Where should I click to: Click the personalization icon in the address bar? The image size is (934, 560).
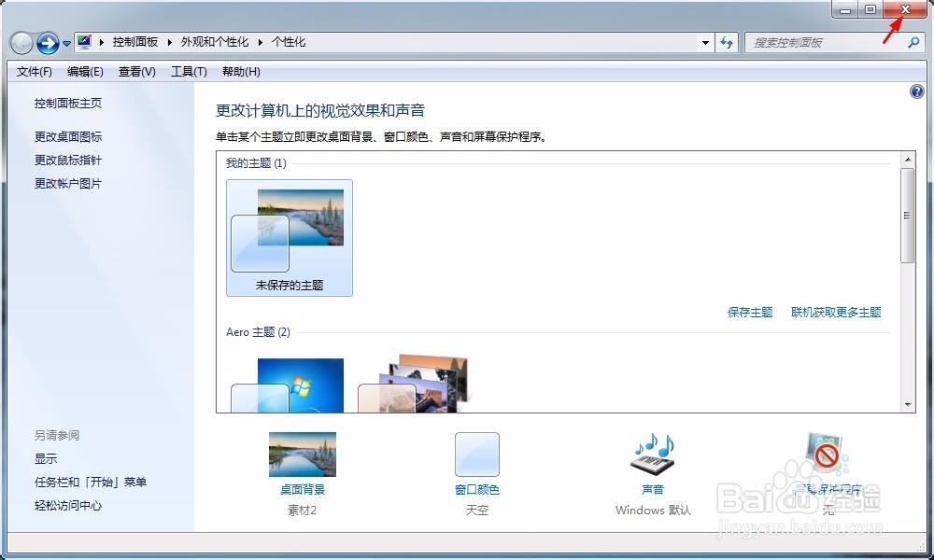(x=82, y=41)
